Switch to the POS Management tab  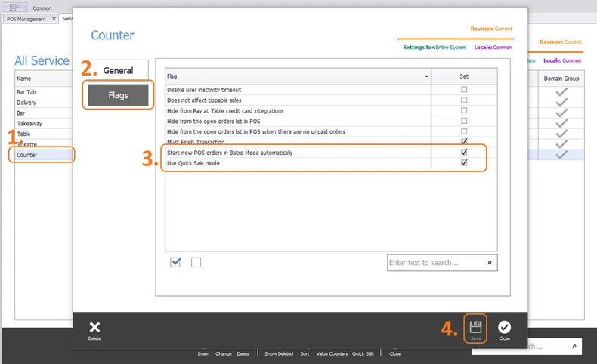point(26,19)
